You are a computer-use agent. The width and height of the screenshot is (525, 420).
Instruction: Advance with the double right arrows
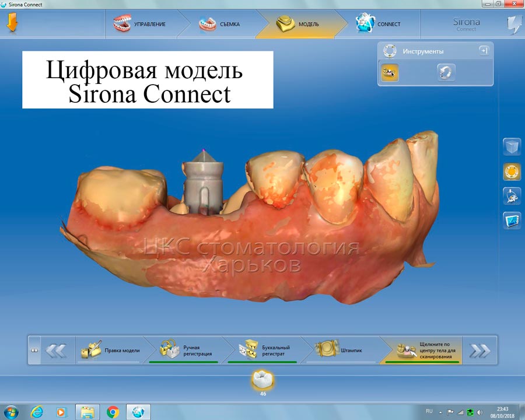point(480,351)
